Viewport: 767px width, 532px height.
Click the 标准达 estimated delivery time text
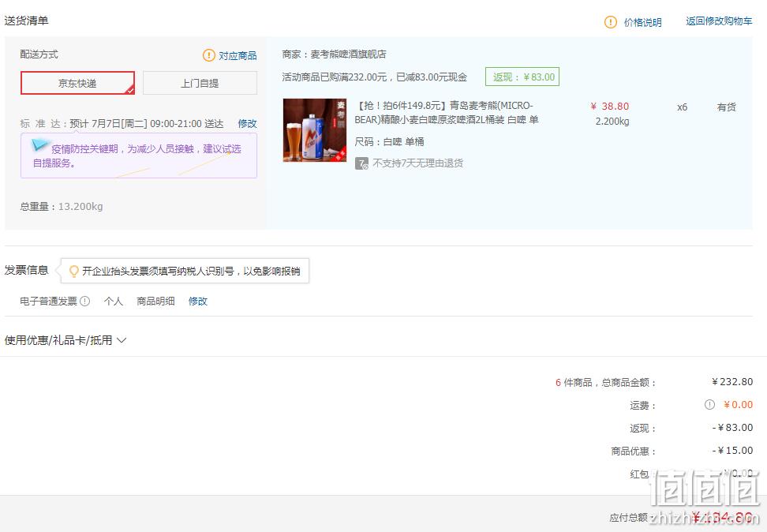point(122,124)
